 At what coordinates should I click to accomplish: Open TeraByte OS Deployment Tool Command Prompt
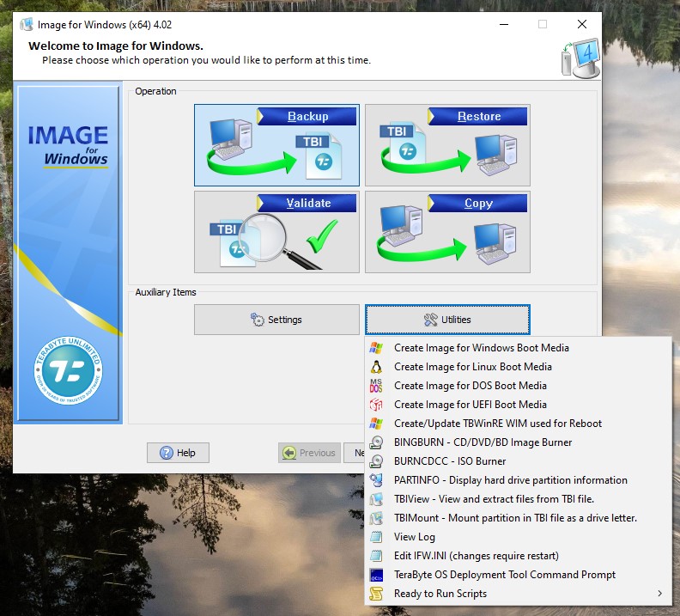pyautogui.click(x=519, y=575)
